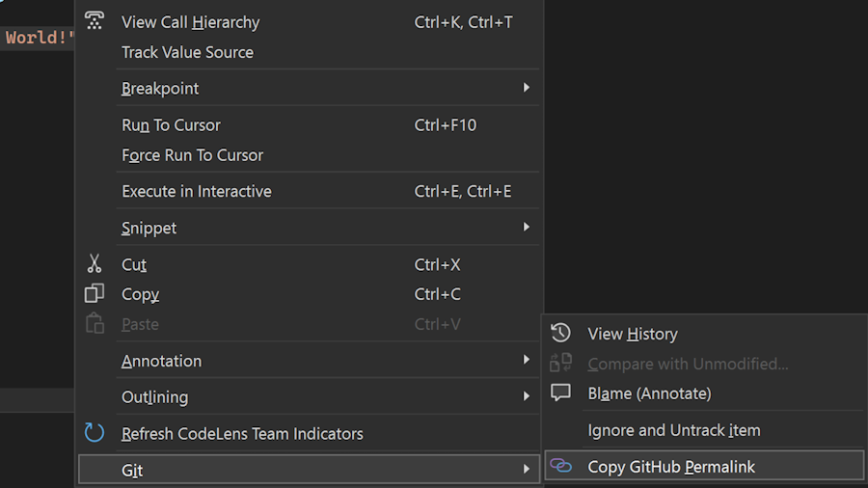Select Ignore and Untrack Item
This screenshot has height=488, width=868.
(674, 430)
